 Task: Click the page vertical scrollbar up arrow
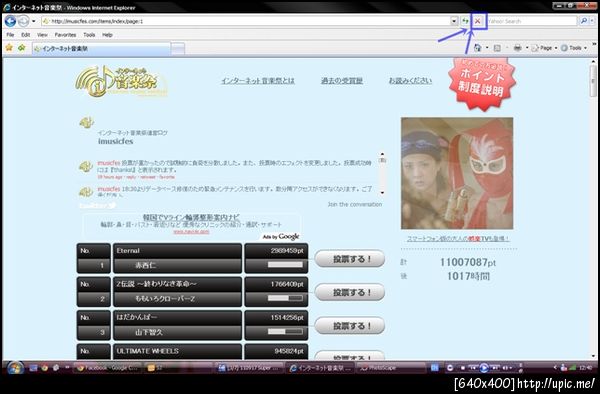(593, 62)
